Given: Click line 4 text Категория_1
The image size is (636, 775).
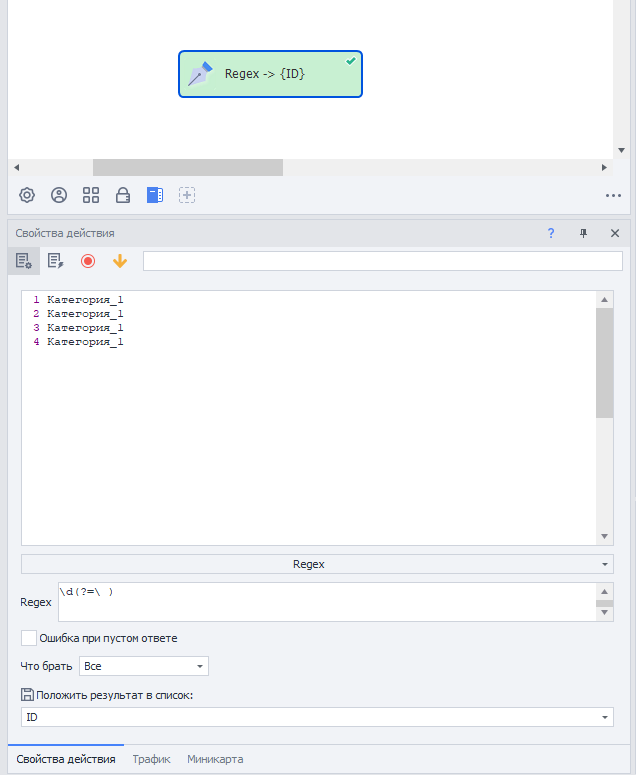Looking at the screenshot, I should [85, 342].
